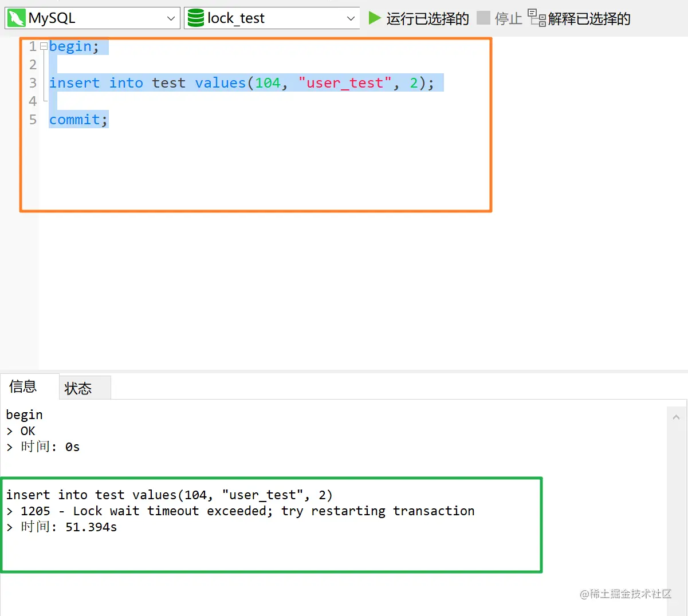This screenshot has width=688, height=616.
Task: Click the table name test on line 3
Action: [169, 83]
